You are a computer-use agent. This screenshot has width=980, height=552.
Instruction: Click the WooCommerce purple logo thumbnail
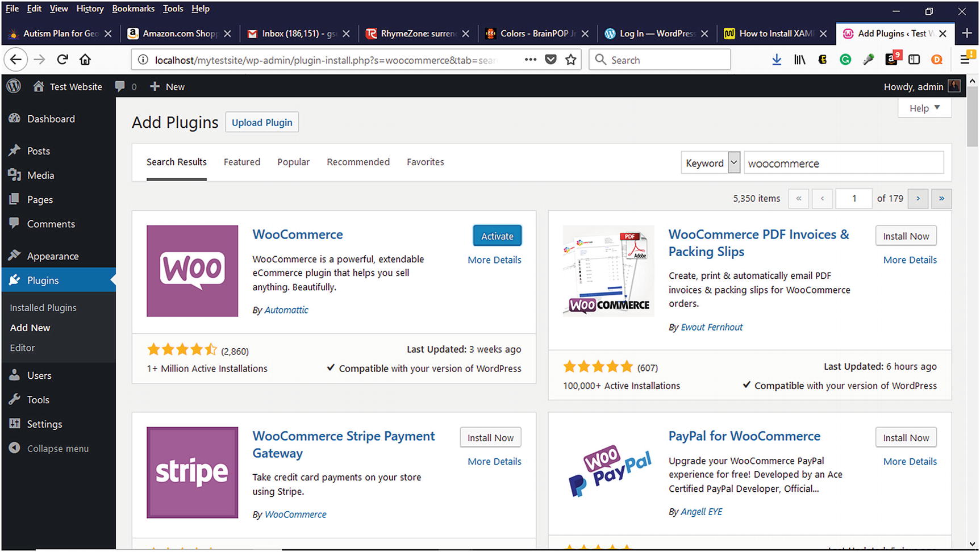click(x=192, y=271)
